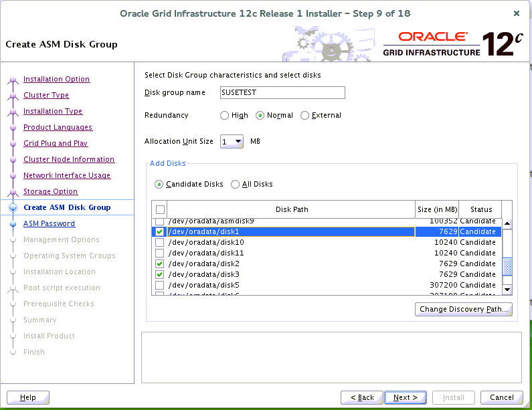The height and width of the screenshot is (410, 532).
Task: Open the Allocation Unit Size dropdown
Action: tap(232, 142)
